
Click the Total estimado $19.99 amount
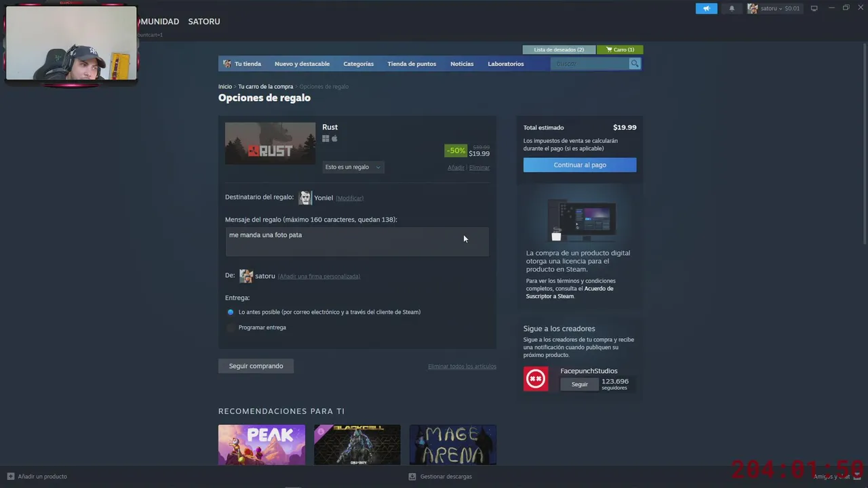(x=625, y=127)
